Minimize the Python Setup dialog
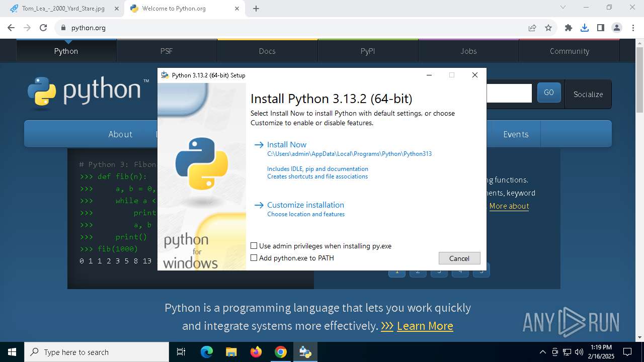 429,75
